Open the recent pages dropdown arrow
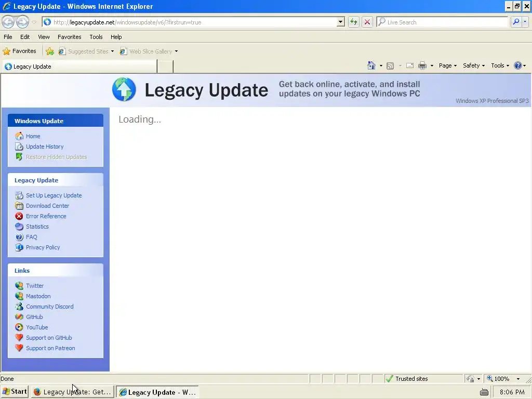 pos(34,22)
